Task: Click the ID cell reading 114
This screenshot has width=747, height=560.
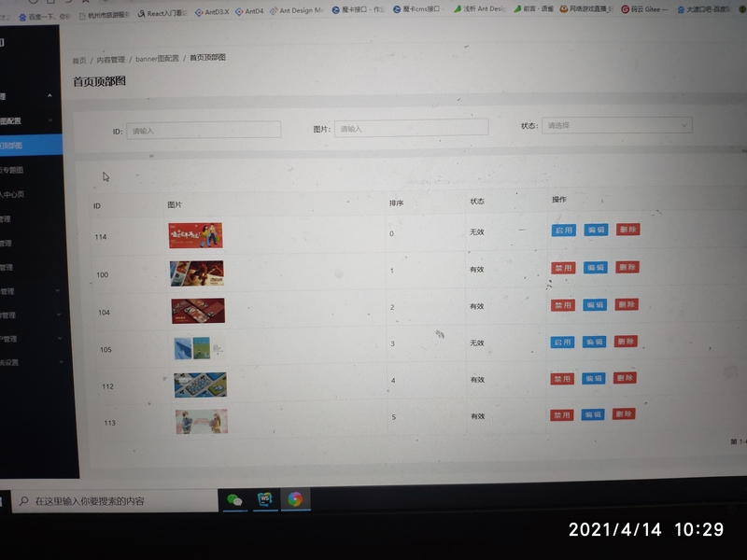Action: 101,237
